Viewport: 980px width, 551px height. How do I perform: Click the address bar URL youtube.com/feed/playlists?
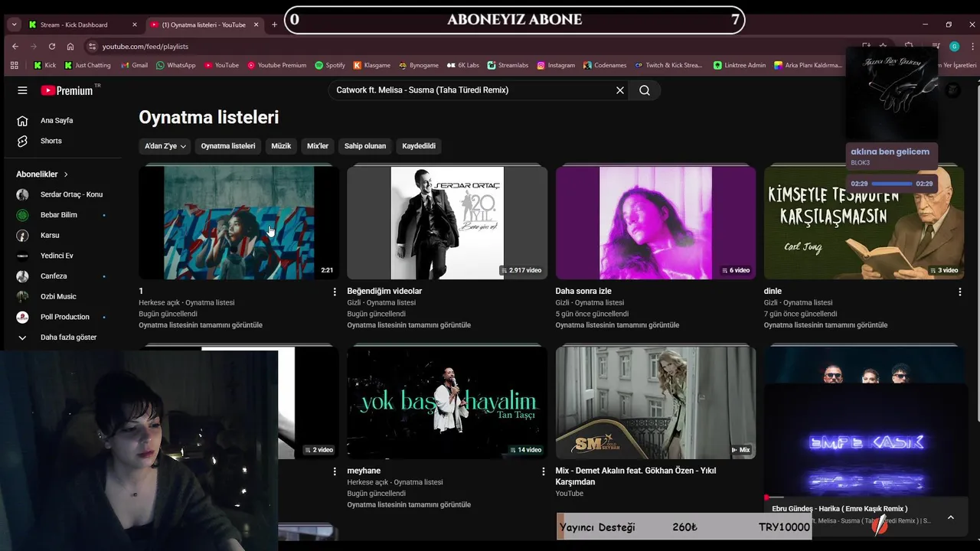(145, 47)
